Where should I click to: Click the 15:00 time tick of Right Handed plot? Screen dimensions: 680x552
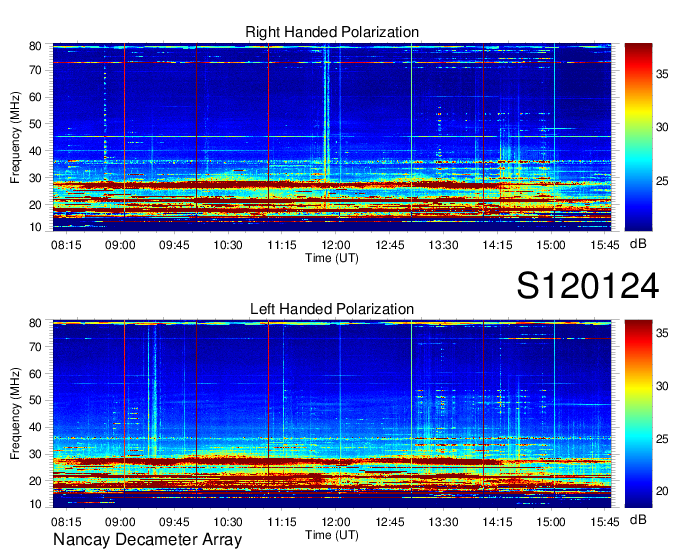pyautogui.click(x=551, y=245)
